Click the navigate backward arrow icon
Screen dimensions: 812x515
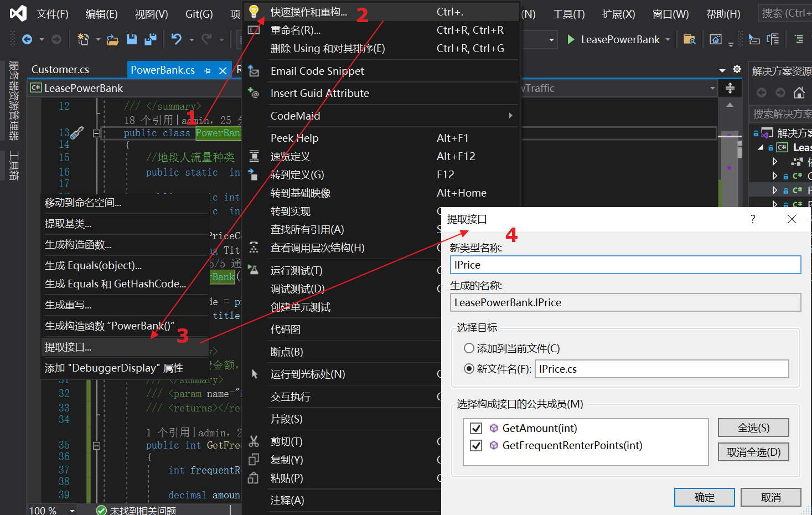[x=27, y=39]
